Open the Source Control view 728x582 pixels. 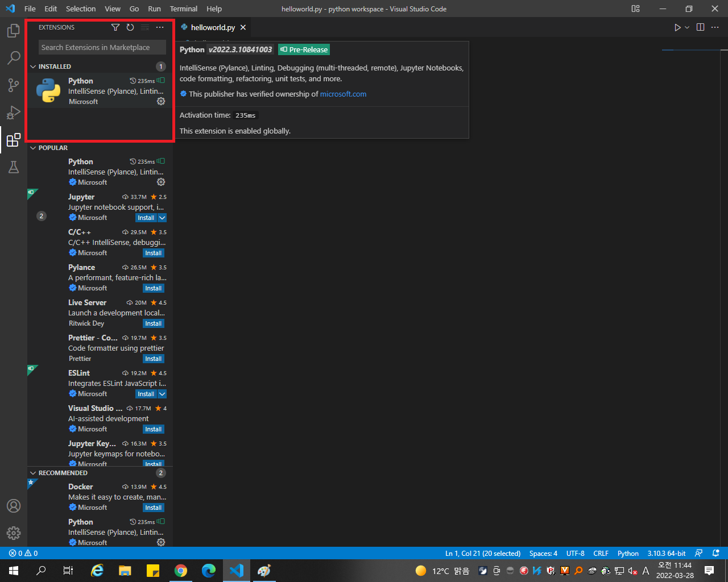click(x=14, y=85)
